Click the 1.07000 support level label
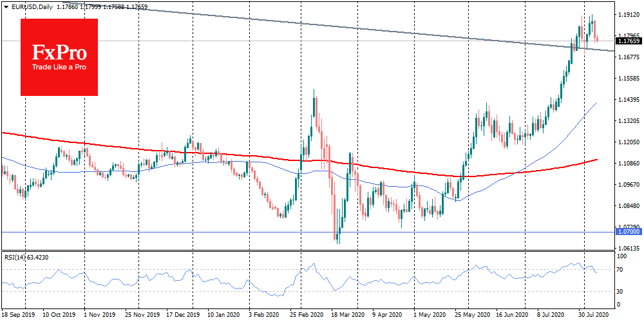Viewport: 644px width, 322px height. click(629, 231)
